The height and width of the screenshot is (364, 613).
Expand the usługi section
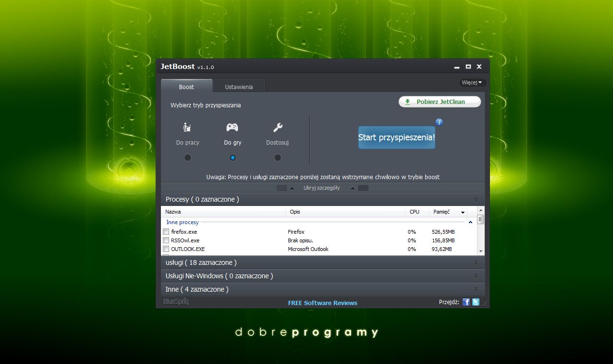476,262
